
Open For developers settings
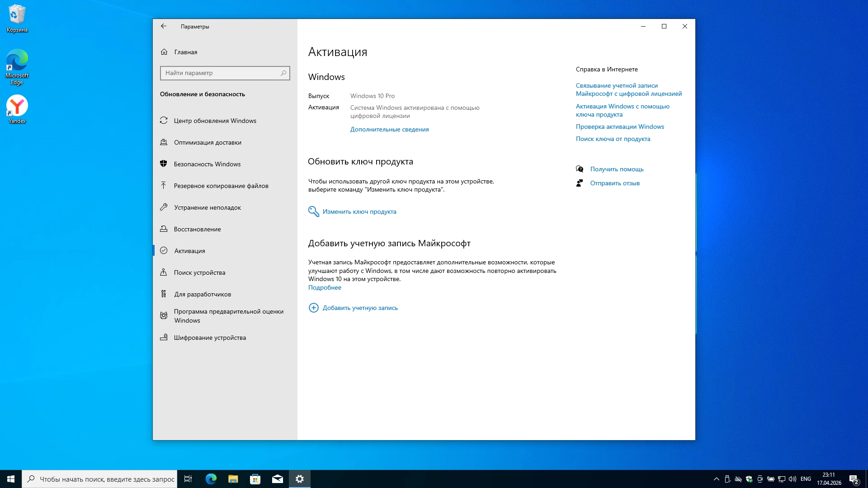203,294
